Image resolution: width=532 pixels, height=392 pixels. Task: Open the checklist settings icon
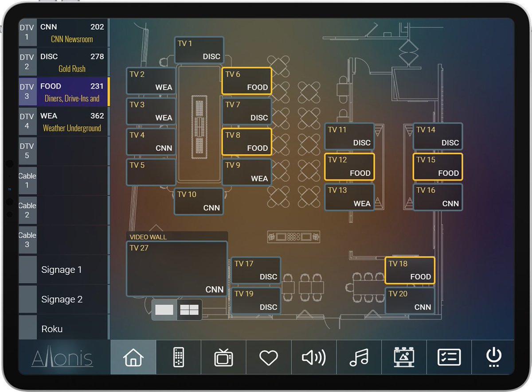click(449, 357)
